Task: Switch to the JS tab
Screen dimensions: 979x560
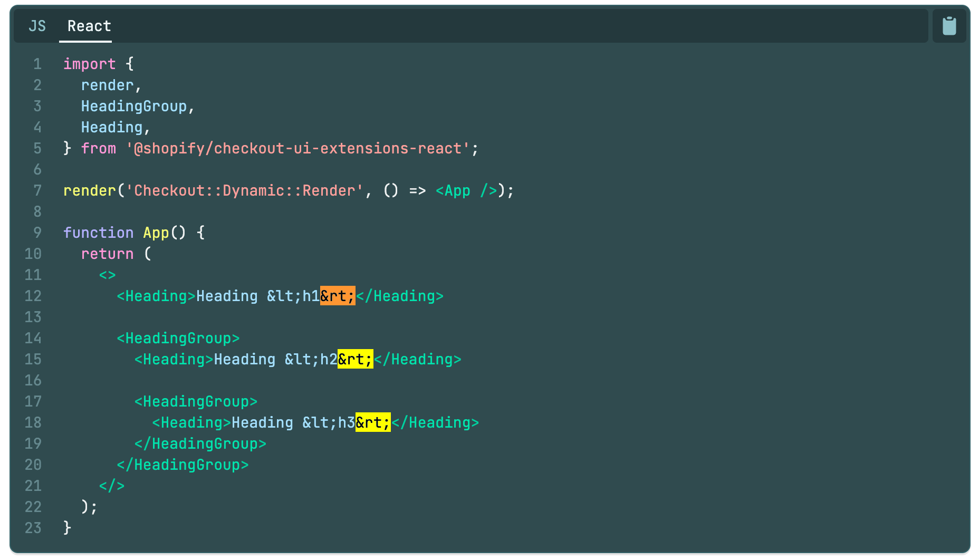Action: [x=37, y=25]
